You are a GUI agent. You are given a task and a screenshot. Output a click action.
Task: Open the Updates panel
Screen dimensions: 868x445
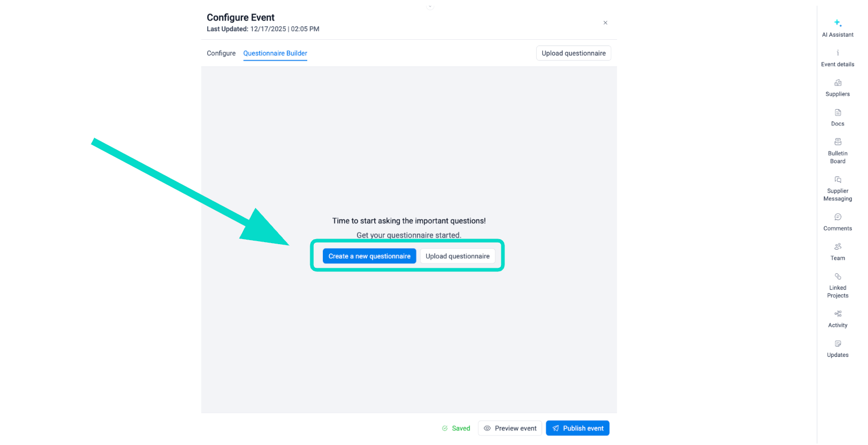837,348
